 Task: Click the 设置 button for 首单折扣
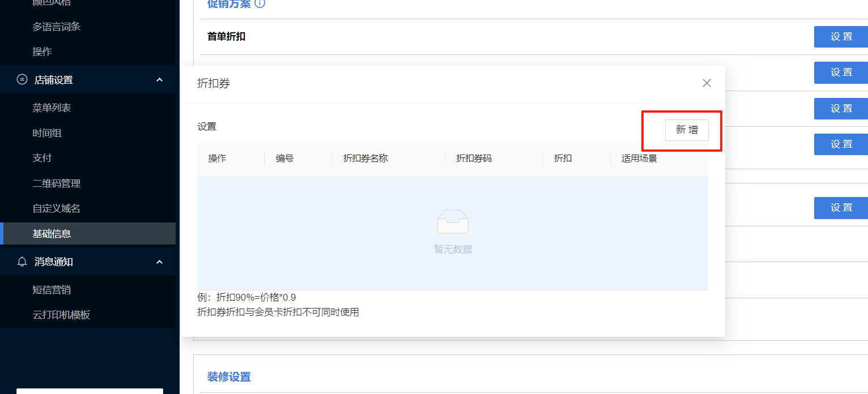[x=841, y=37]
